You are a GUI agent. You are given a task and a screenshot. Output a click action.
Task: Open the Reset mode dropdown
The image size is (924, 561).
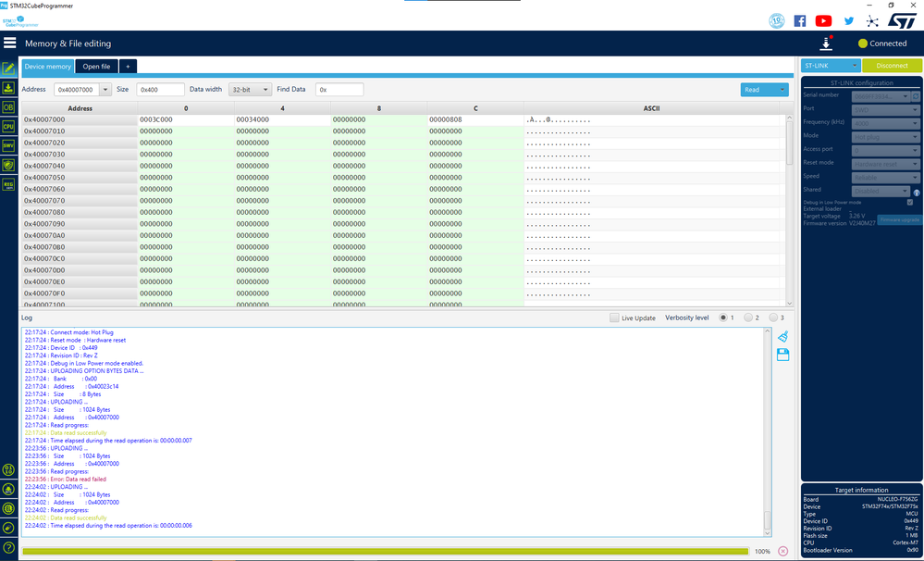[885, 164]
